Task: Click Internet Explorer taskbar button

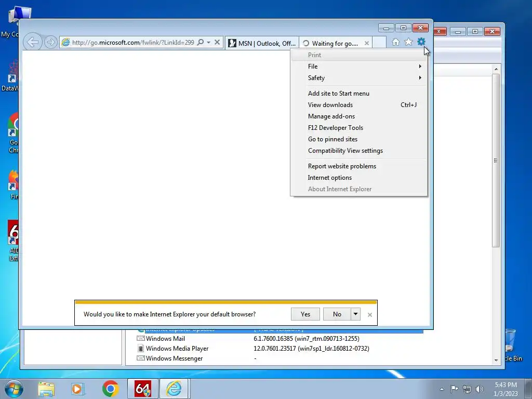Action: coord(174,389)
